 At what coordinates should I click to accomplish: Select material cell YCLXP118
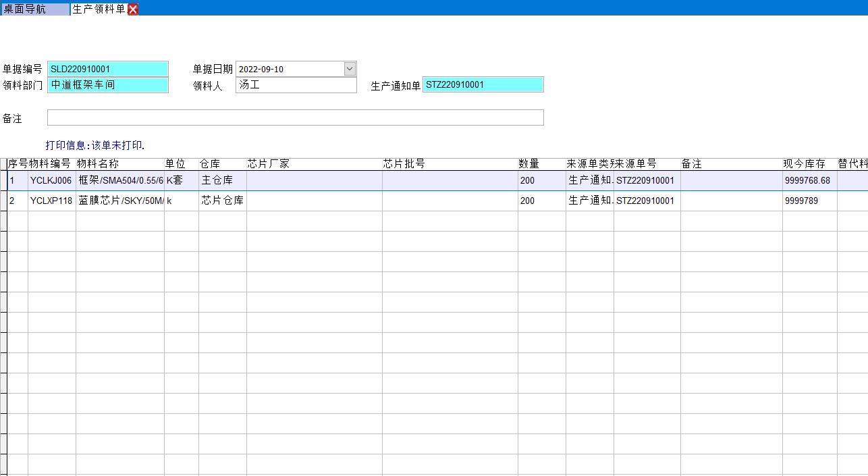(51, 201)
